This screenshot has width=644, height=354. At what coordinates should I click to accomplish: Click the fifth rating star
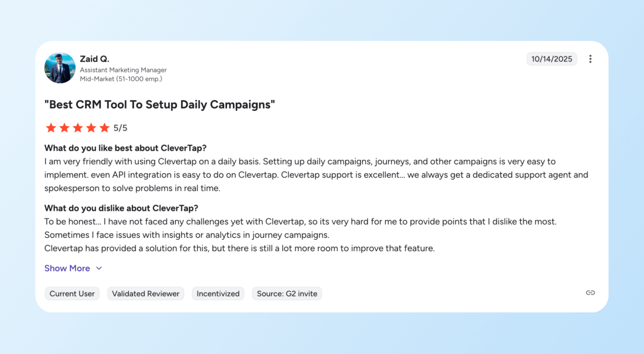coord(104,128)
